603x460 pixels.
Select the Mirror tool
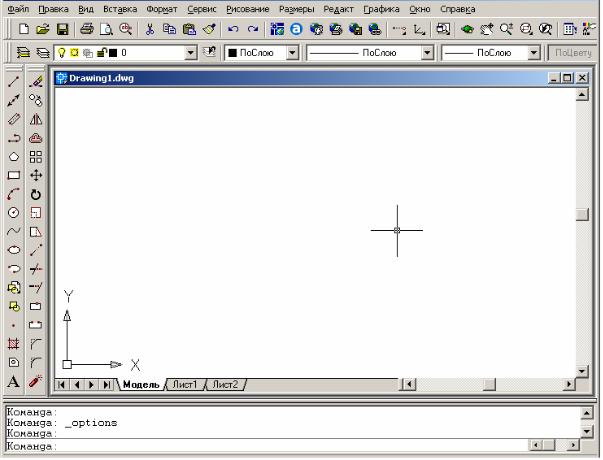(x=36, y=119)
